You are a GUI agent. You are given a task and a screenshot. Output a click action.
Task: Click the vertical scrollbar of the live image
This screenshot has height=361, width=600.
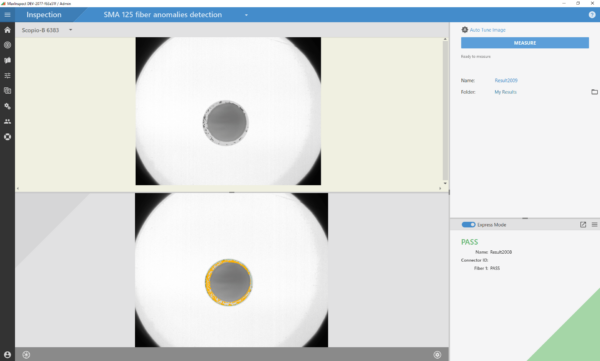point(445,110)
